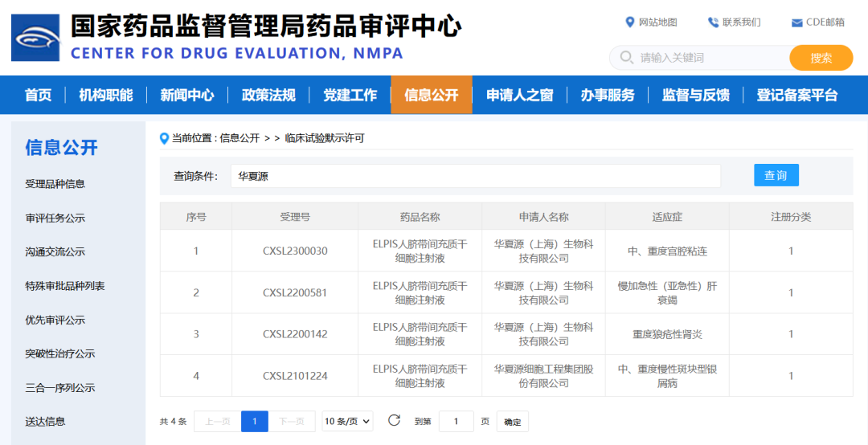The width and height of the screenshot is (868, 445).
Task: Select the 信息公开 menu tab
Action: coord(432,95)
